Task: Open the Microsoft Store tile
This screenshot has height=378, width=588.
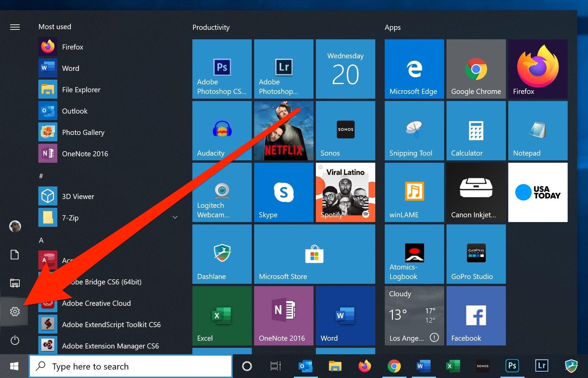Action: pos(314,254)
